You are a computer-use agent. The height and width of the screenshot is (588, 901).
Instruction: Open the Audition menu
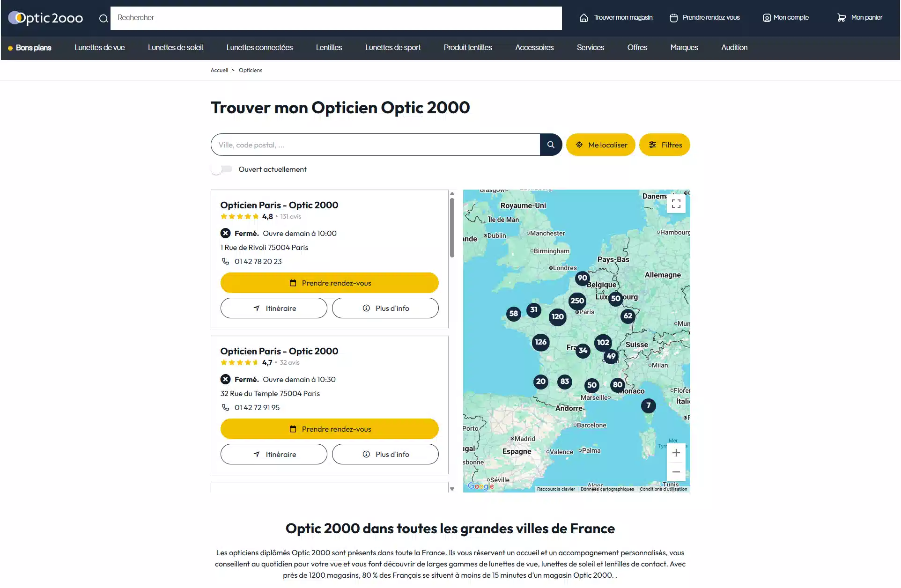click(734, 48)
